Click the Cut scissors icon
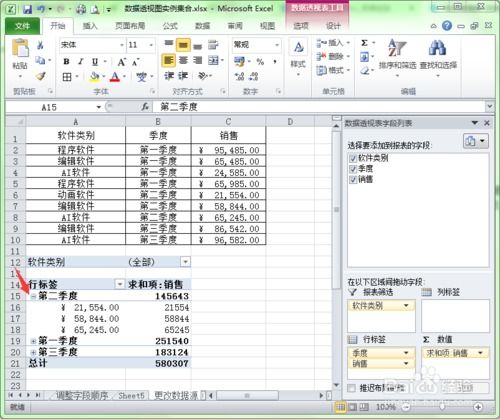Viewport: 500px width, 419px height. pyautogui.click(x=40, y=45)
